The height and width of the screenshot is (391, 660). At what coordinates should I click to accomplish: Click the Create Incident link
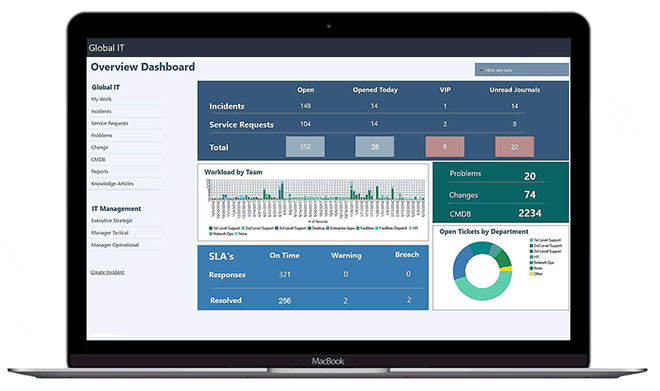107,272
